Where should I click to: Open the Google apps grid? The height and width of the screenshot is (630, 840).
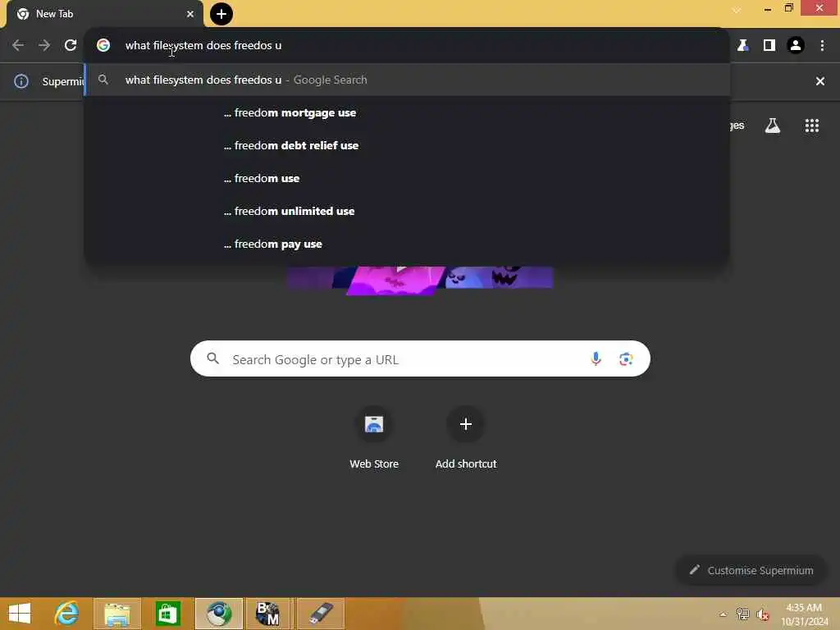811,126
